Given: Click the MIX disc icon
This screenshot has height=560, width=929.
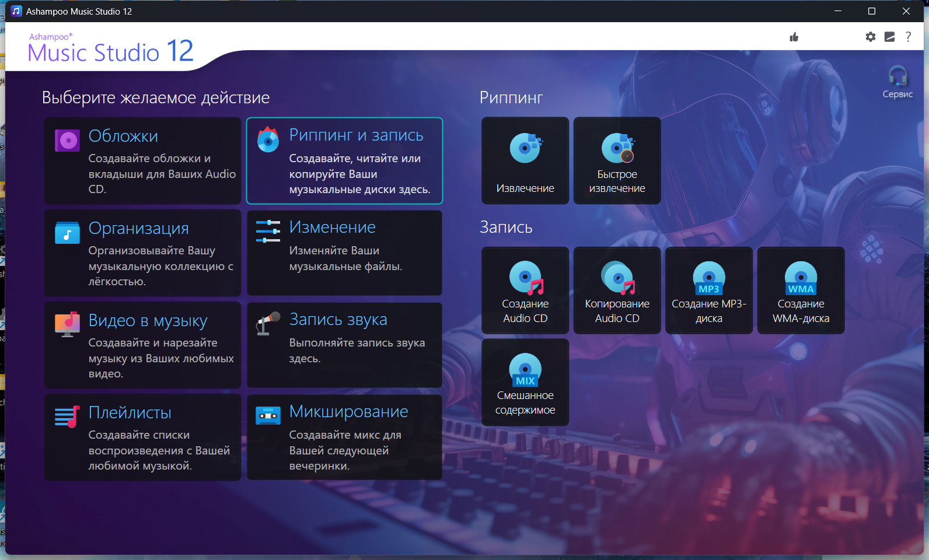Looking at the screenshot, I should click(525, 370).
